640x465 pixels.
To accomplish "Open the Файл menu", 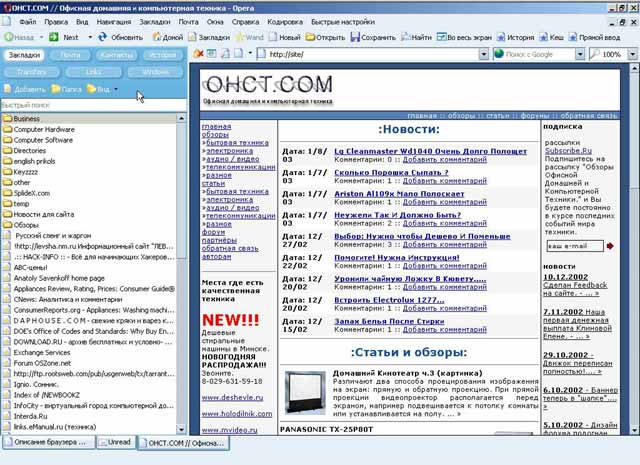I will coord(27,22).
